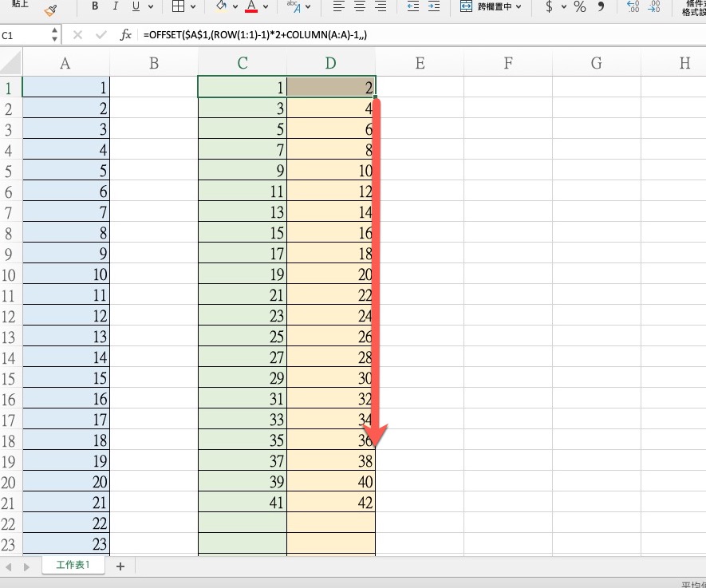
Task: Click the Name Box showing C1
Action: pos(24,35)
